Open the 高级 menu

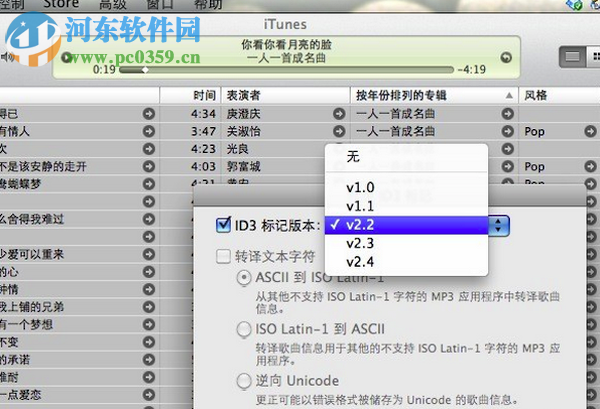[x=113, y=5]
